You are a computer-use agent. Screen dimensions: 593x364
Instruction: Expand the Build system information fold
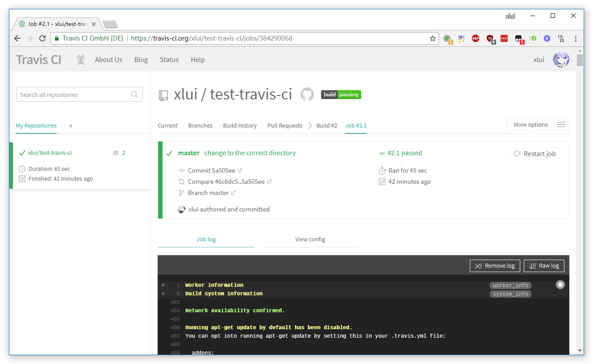(163, 294)
